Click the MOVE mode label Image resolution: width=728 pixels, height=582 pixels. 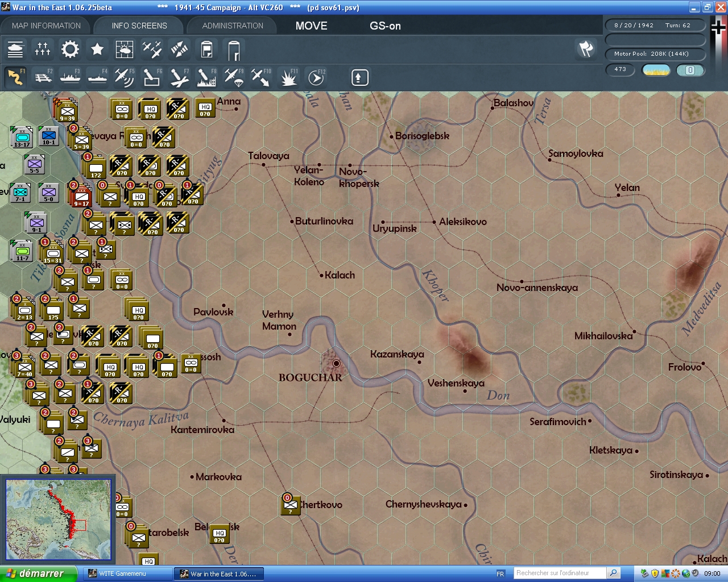tap(311, 26)
